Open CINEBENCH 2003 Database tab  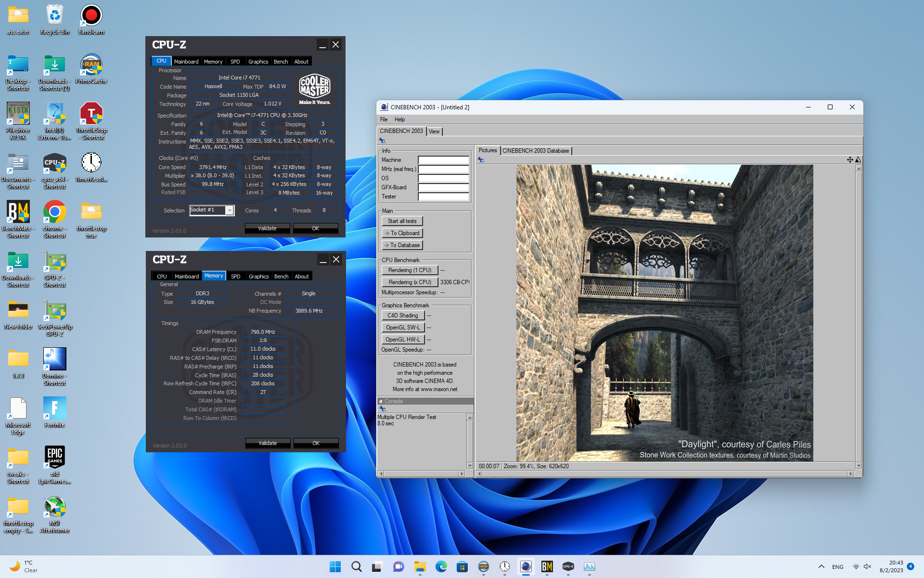536,151
